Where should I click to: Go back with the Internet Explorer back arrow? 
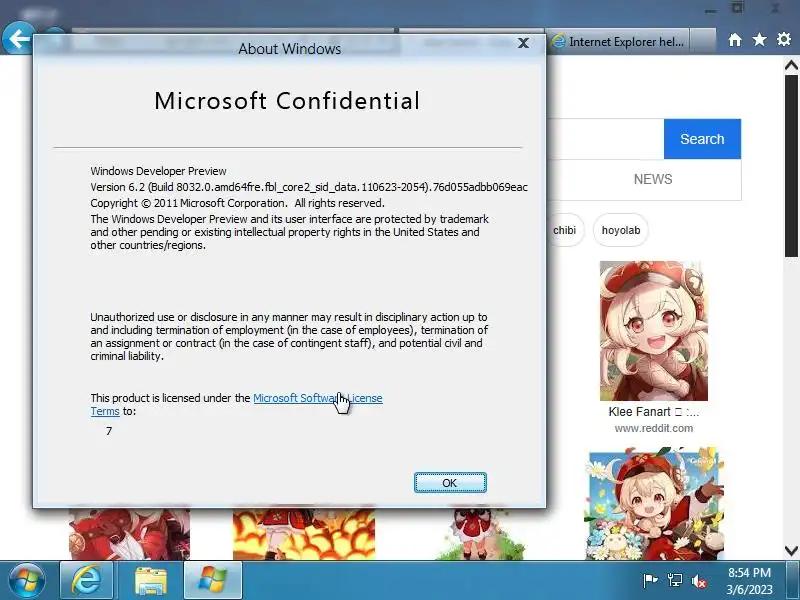(x=17, y=38)
